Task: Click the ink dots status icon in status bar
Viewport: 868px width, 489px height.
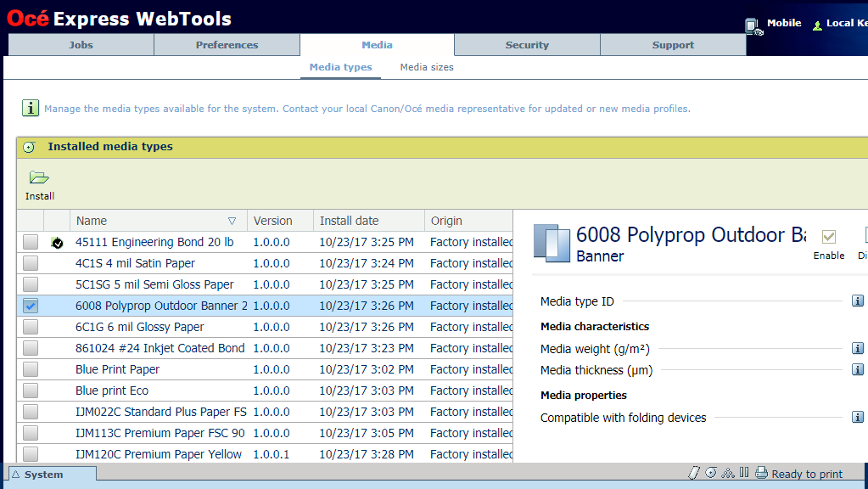Action: (x=728, y=472)
